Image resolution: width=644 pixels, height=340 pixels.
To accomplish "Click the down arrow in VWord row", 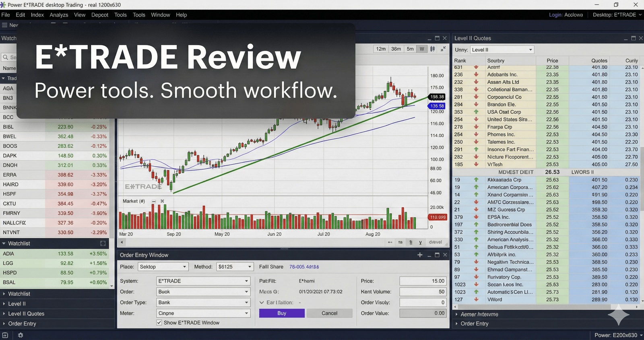I will [476, 299].
